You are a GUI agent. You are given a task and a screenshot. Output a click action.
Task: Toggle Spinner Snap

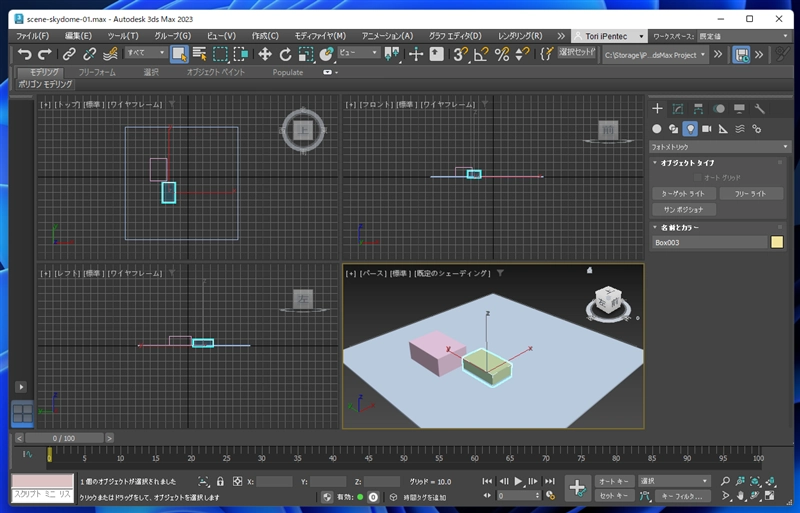(x=522, y=54)
